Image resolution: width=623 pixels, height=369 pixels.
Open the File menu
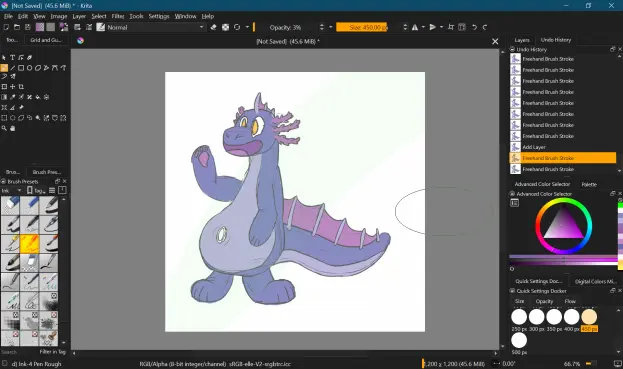click(8, 16)
